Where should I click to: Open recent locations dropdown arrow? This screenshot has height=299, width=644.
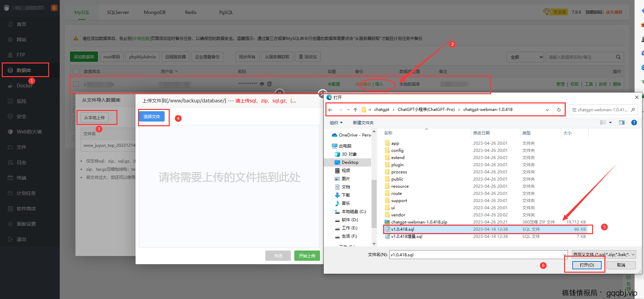coord(348,110)
